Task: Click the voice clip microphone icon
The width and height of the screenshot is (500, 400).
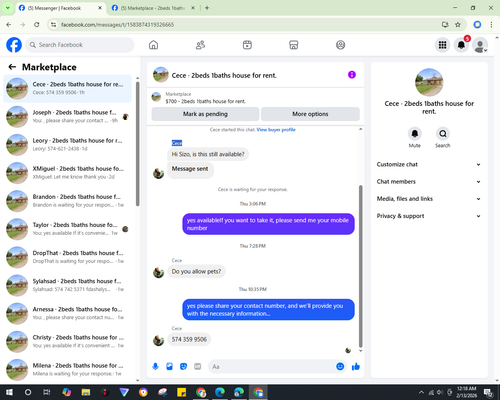Action: point(155,367)
